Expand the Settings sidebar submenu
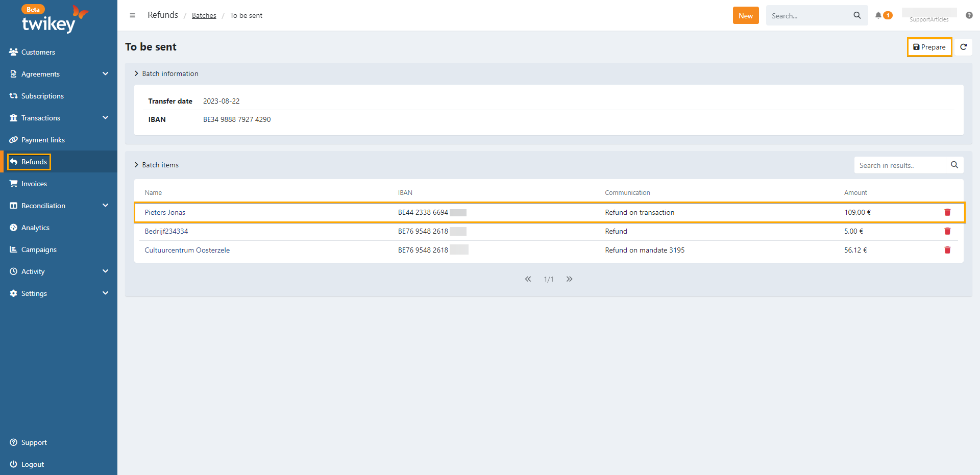The height and width of the screenshot is (475, 980). tap(105, 293)
